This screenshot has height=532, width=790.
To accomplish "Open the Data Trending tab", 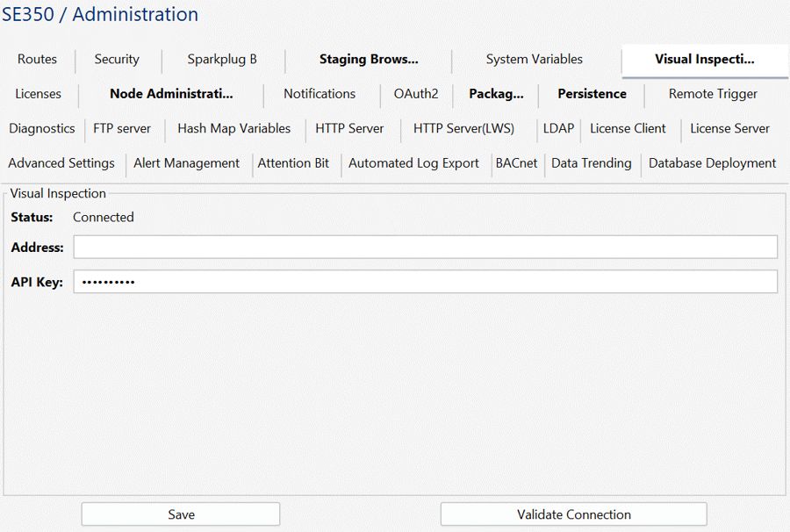I will point(591,164).
